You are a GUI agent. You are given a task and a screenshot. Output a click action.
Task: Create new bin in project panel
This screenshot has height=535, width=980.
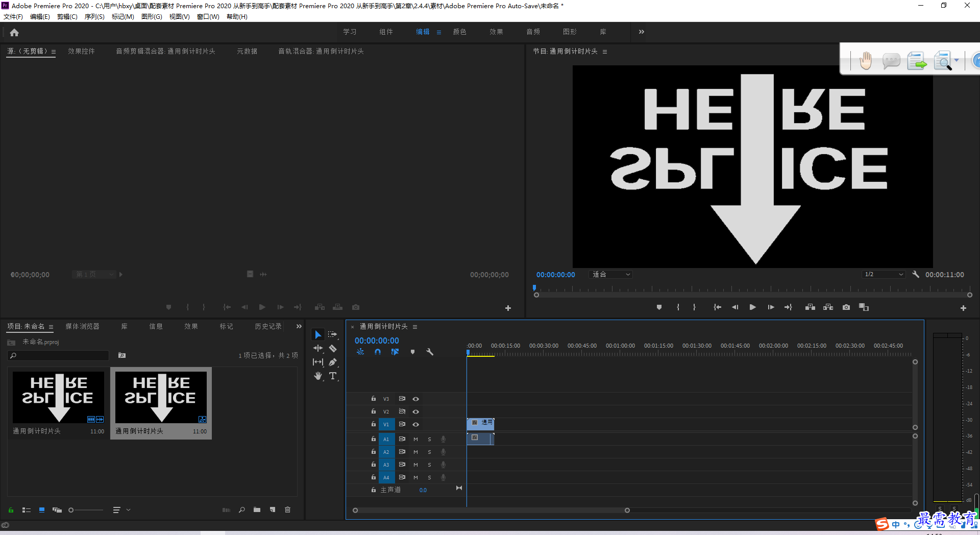pyautogui.click(x=257, y=510)
